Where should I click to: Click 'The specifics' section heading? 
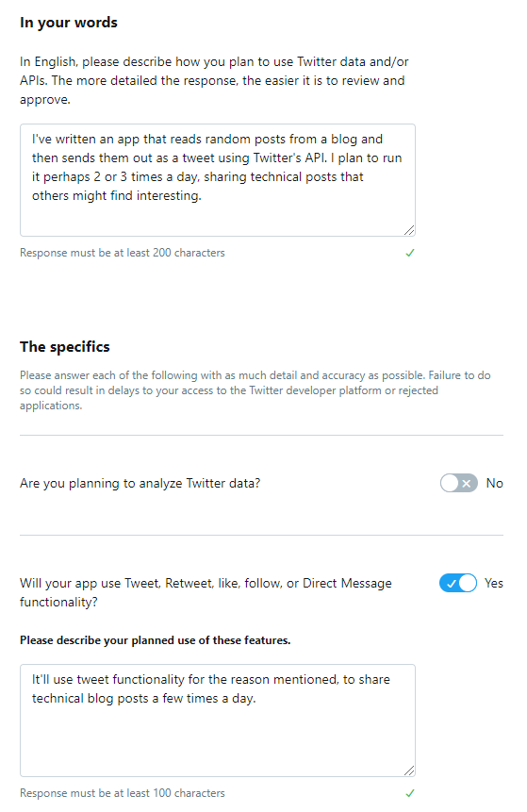[65, 346]
